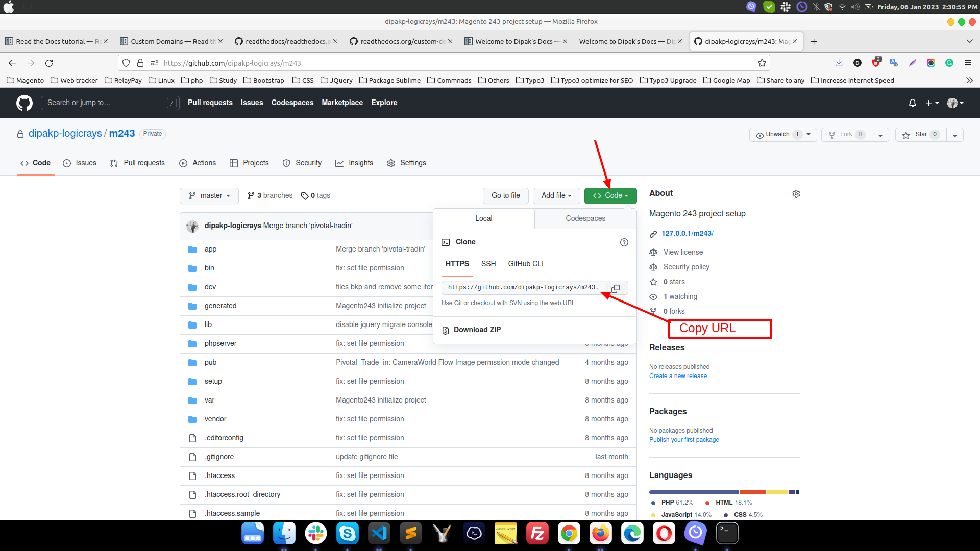Open the app folder icon
The width and height of the screenshot is (980, 551).
[x=192, y=249]
